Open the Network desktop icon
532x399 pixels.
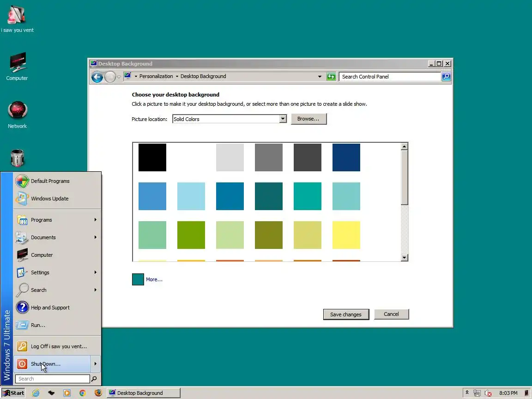click(17, 115)
